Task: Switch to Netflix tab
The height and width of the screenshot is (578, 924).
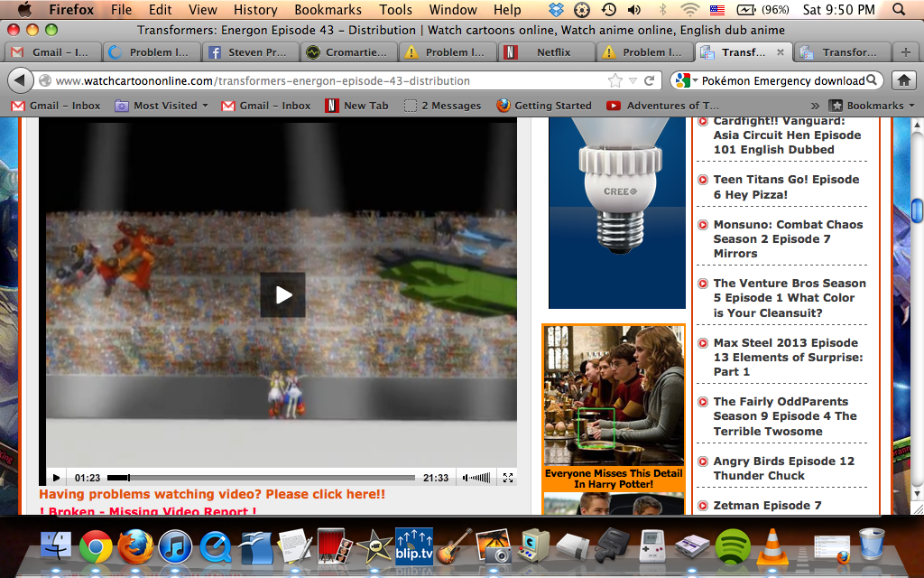Action: click(x=546, y=51)
